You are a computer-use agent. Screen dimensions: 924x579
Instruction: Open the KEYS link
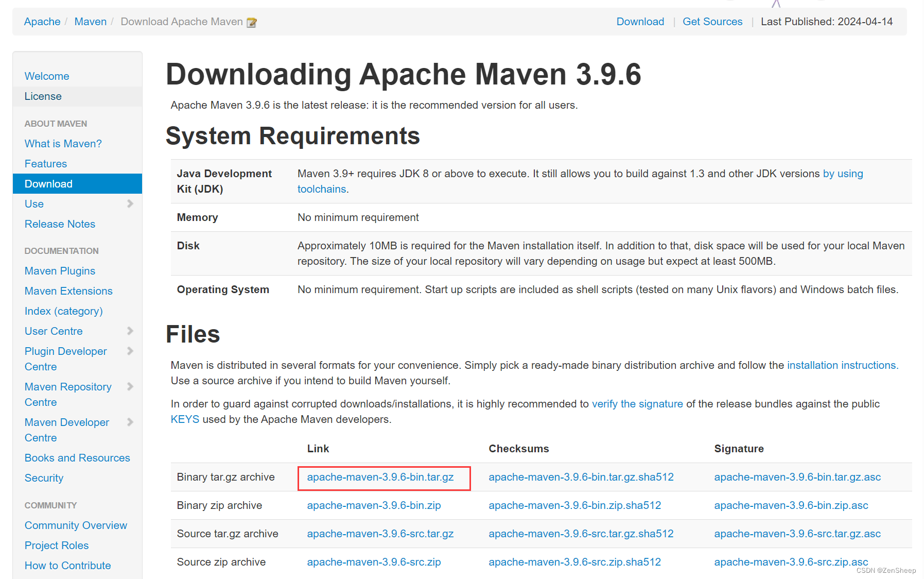pyautogui.click(x=185, y=419)
